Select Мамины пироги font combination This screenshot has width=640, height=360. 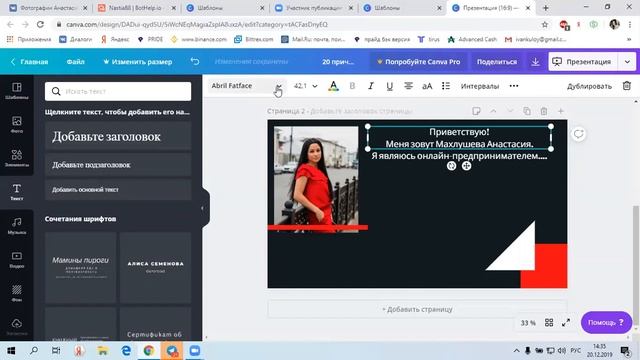pyautogui.click(x=80, y=268)
